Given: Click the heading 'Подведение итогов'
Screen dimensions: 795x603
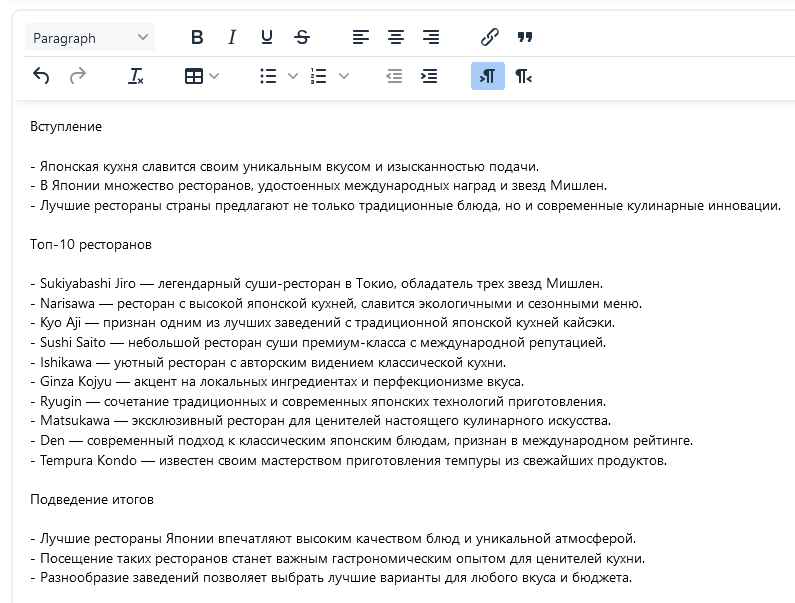Looking at the screenshot, I should [92, 500].
